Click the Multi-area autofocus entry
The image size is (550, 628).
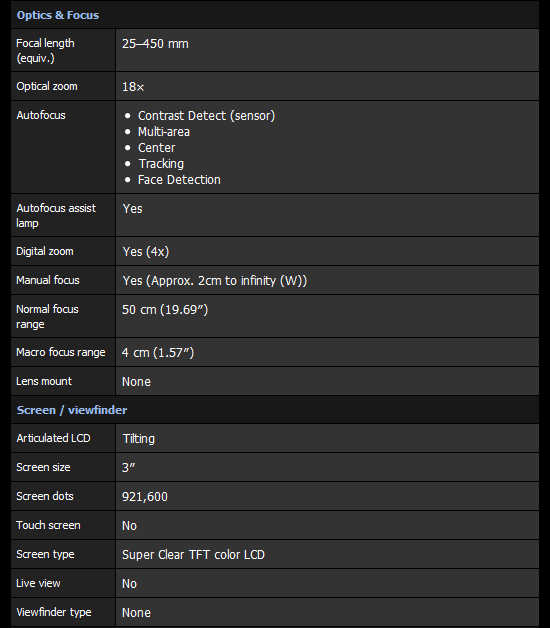click(164, 132)
